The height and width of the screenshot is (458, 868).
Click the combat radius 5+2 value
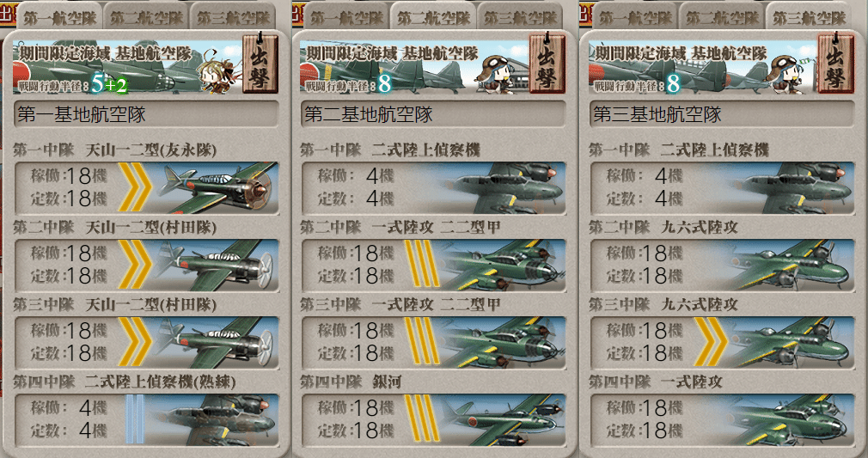[x=109, y=85]
